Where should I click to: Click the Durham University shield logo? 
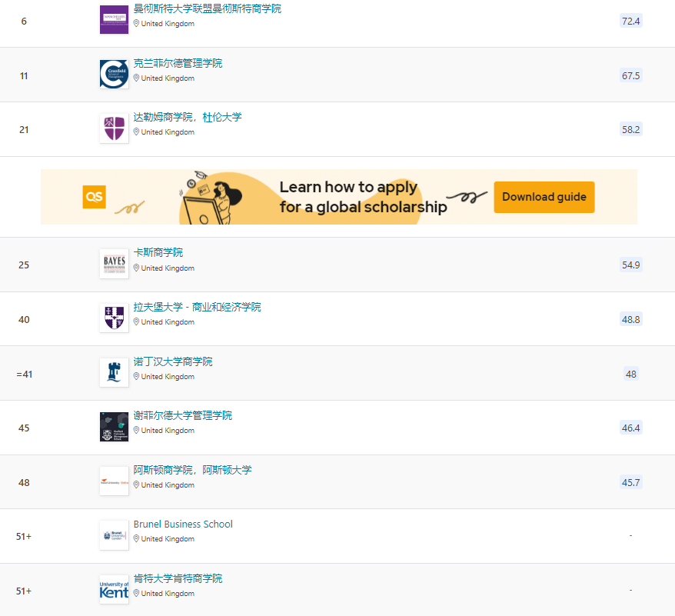(x=114, y=128)
